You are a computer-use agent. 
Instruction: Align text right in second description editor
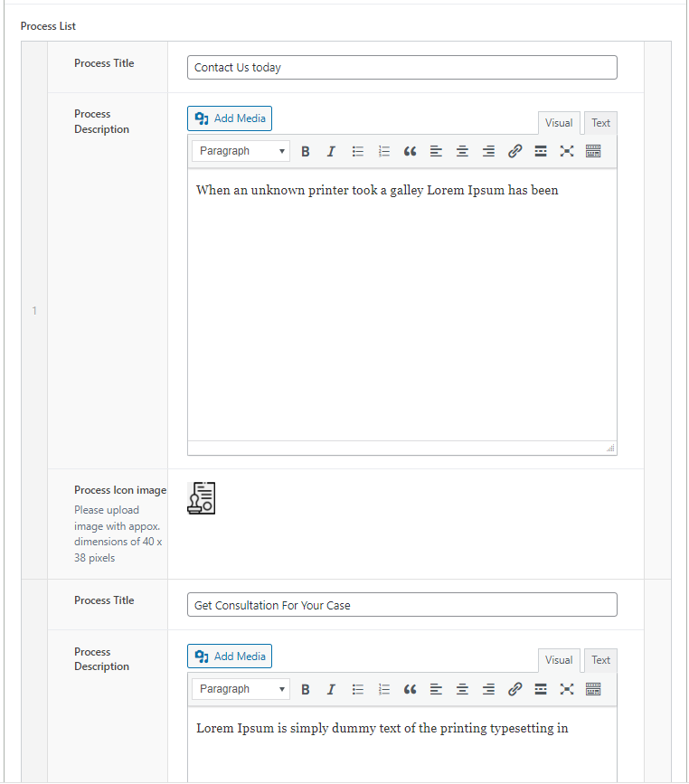point(488,689)
